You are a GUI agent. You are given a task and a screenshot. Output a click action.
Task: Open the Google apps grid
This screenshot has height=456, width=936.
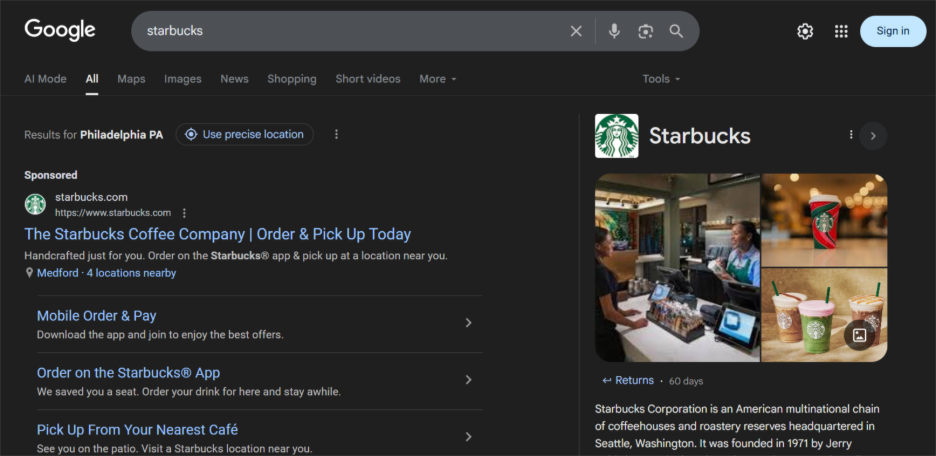pyautogui.click(x=841, y=31)
